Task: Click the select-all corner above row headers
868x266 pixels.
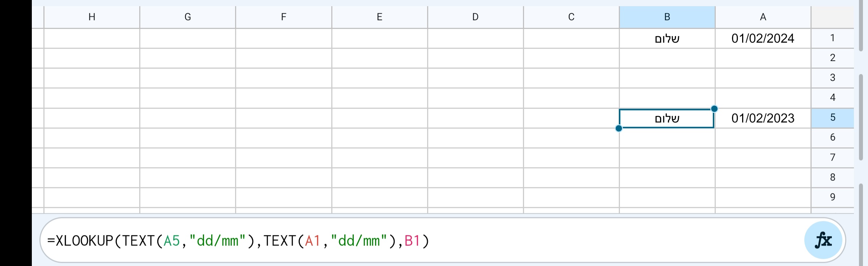Action: tap(833, 17)
